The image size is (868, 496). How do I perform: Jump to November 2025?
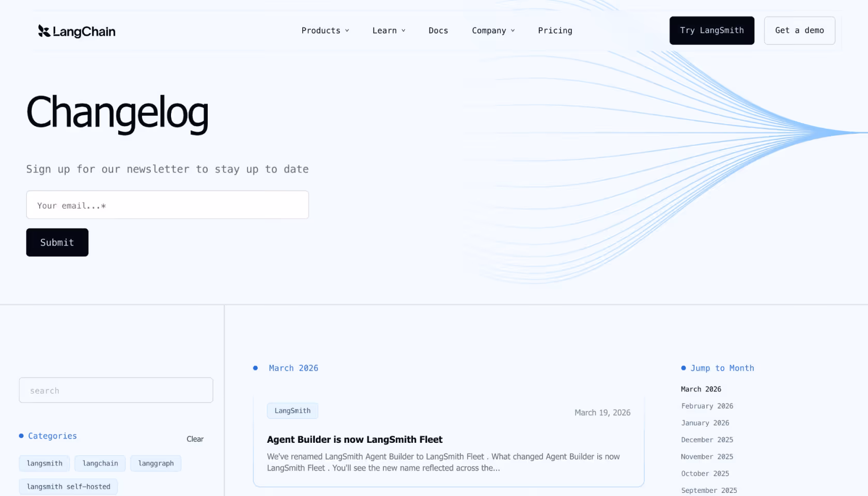coord(707,457)
